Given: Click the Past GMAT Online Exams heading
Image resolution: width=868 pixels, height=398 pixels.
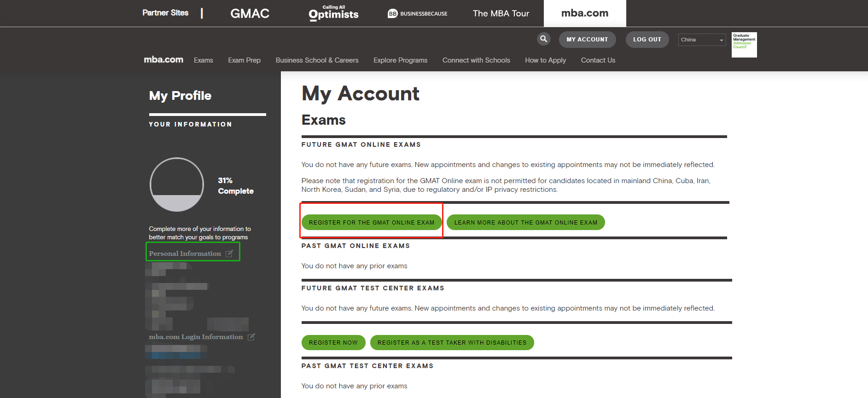Looking at the screenshot, I should point(355,246).
